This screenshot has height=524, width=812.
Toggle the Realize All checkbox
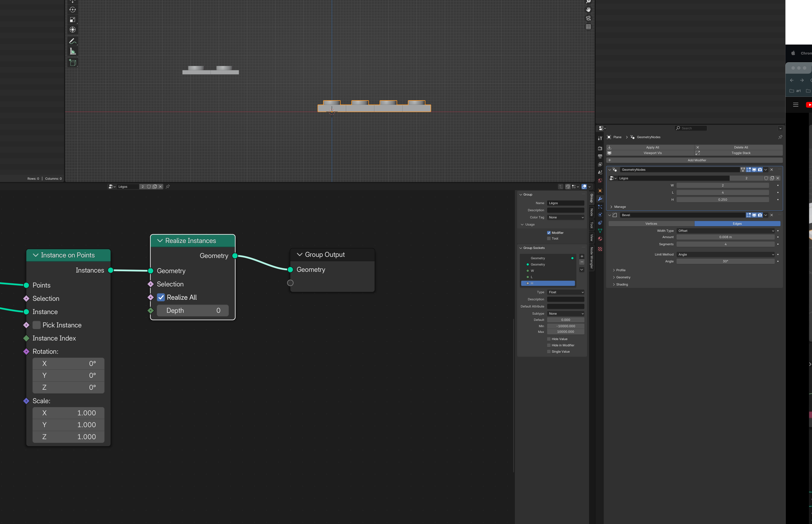[x=161, y=297]
